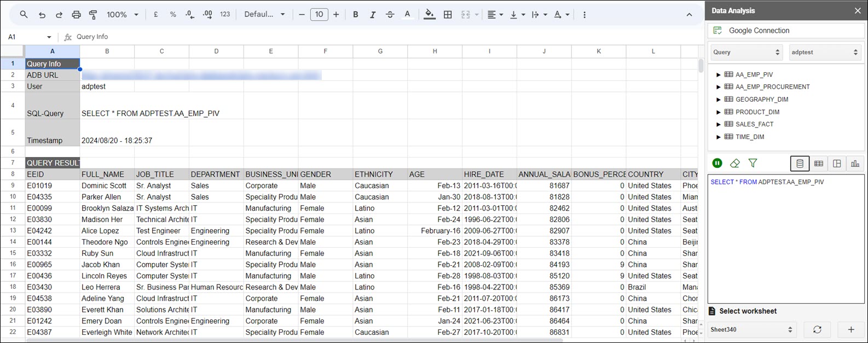
Task: Print the spreadsheet
Action: [76, 15]
